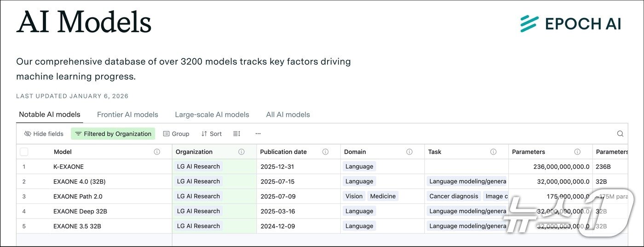The width and height of the screenshot is (644, 247).
Task: Open the Sort options
Action: (x=212, y=134)
